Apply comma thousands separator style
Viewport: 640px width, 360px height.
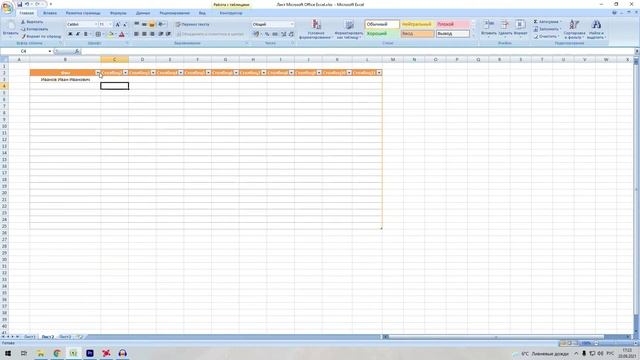pos(275,34)
